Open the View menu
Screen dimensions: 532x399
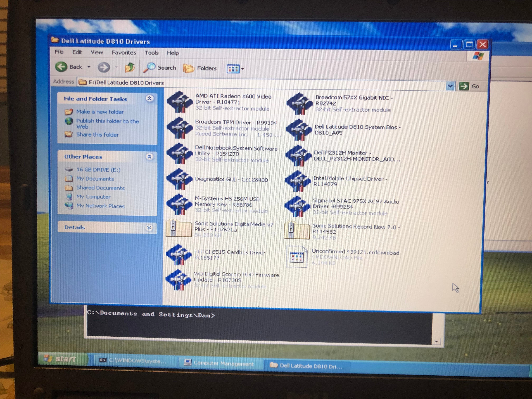click(x=97, y=52)
